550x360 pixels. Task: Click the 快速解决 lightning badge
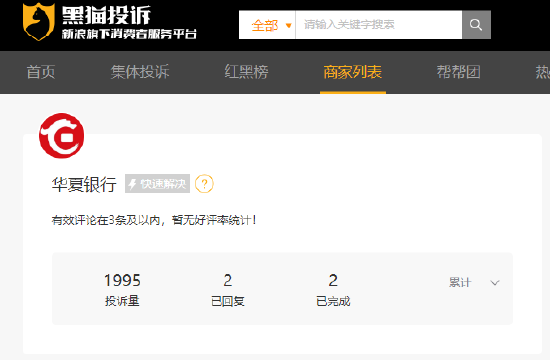tap(157, 184)
